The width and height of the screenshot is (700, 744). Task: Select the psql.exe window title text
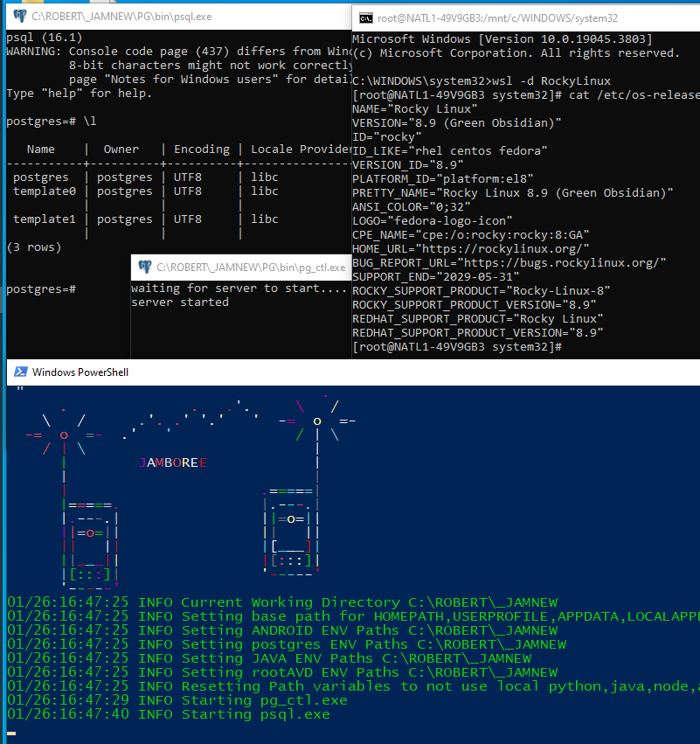coord(121,17)
